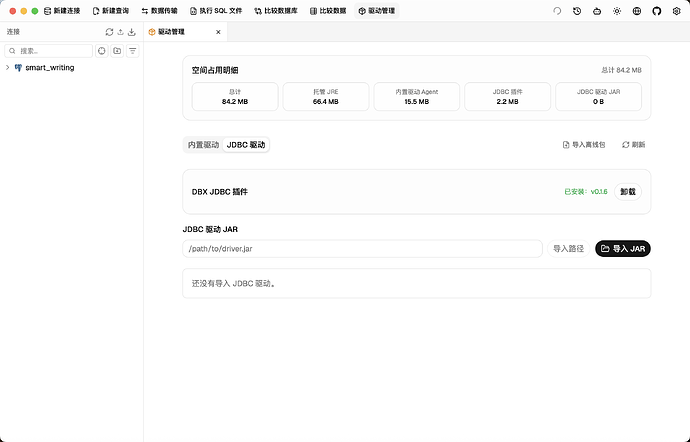Screen dimensions: 690x442
Task: Click the black 导入 JAR button
Action: pos(623,249)
